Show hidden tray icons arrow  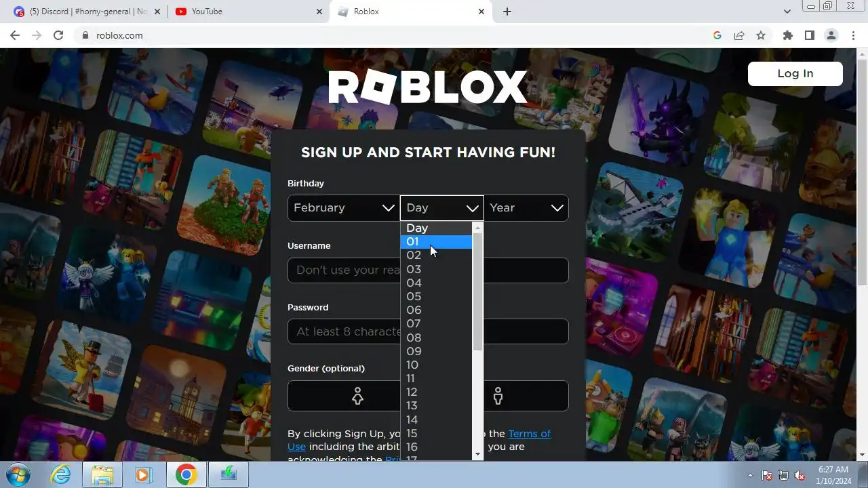(x=750, y=475)
